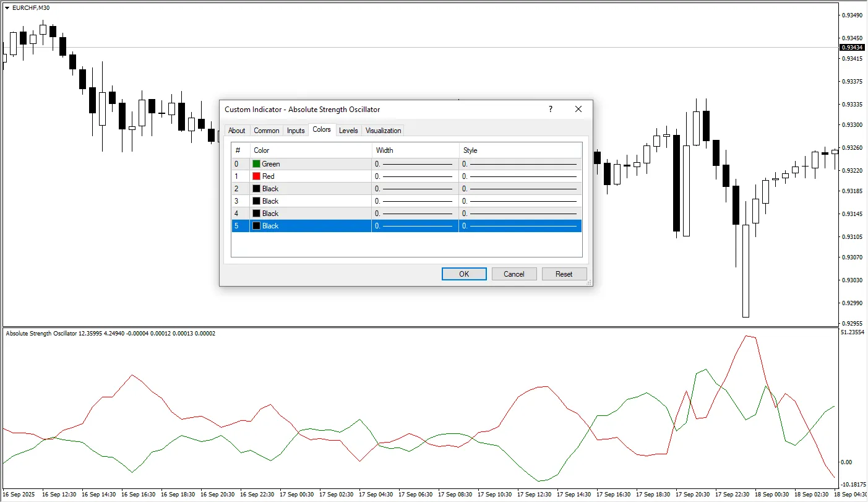Screen dimensions: 868x502
Task: Switch to the About tab
Action: pyautogui.click(x=237, y=130)
